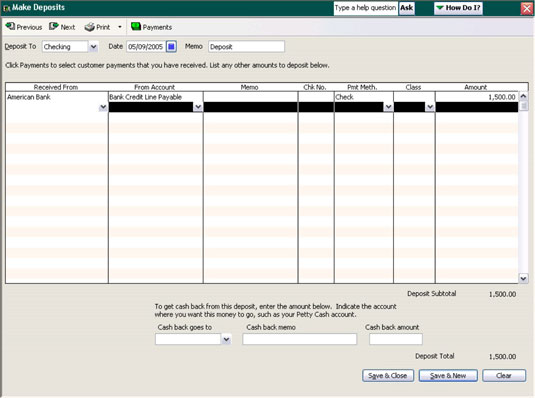Click the Received From column header
The height and width of the screenshot is (398, 535).
point(56,87)
